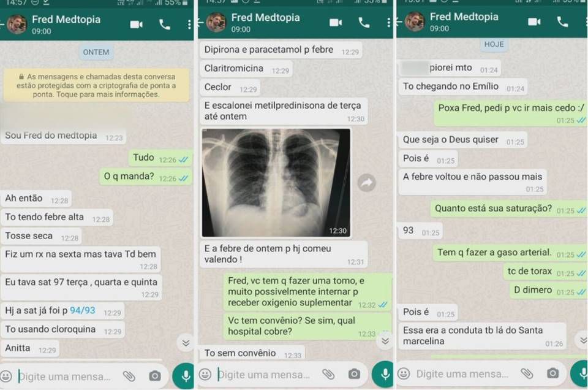This screenshot has height=390, width=588.
Task: Start video call in right chat panel
Action: tap(534, 22)
